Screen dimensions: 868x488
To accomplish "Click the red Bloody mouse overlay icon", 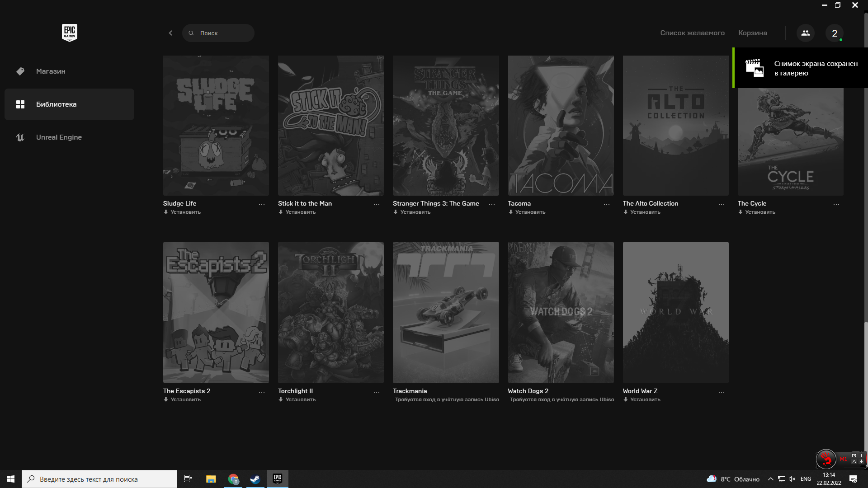I will [826, 459].
